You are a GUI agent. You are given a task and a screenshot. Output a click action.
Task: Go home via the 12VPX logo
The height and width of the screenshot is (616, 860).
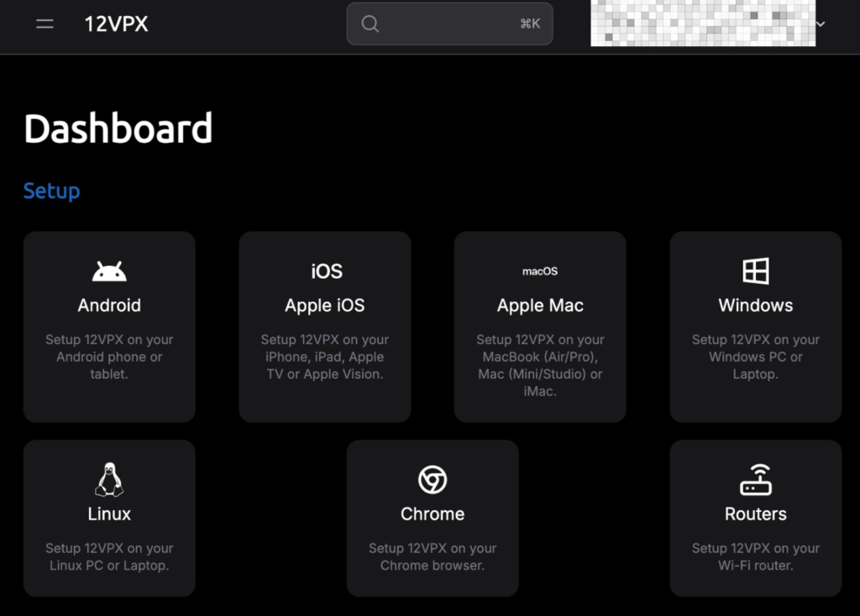click(x=116, y=24)
